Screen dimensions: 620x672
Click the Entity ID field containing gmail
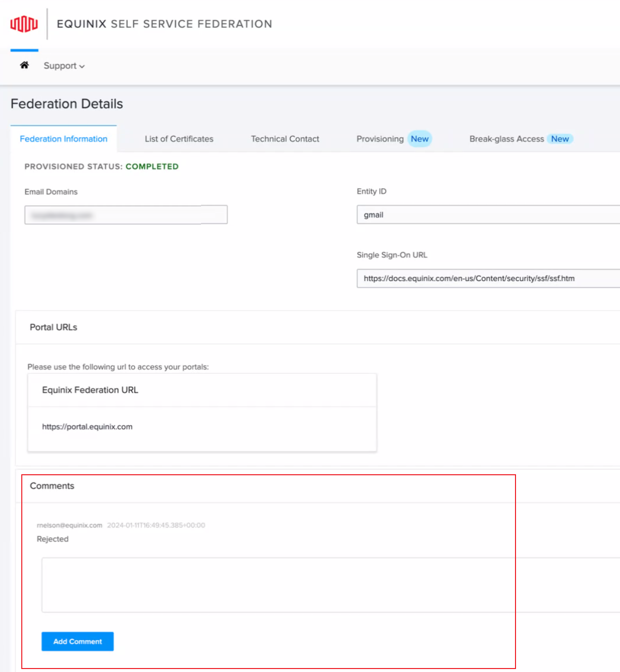pos(488,215)
